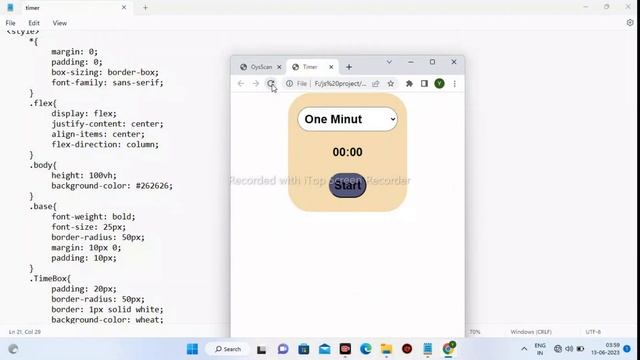Open Chrome extensions puzzle icon
This screenshot has width=640, height=360.
pos(409,83)
